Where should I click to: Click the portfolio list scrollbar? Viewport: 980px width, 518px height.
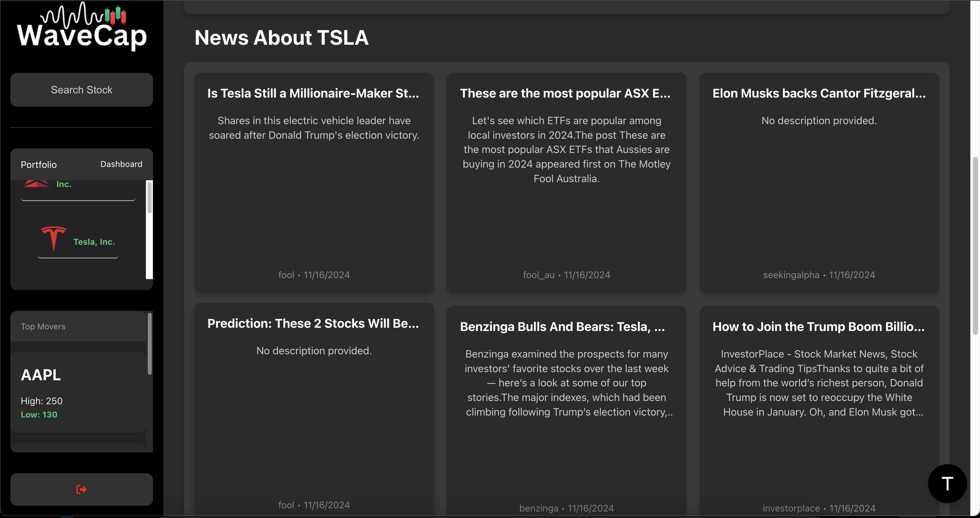click(x=149, y=198)
